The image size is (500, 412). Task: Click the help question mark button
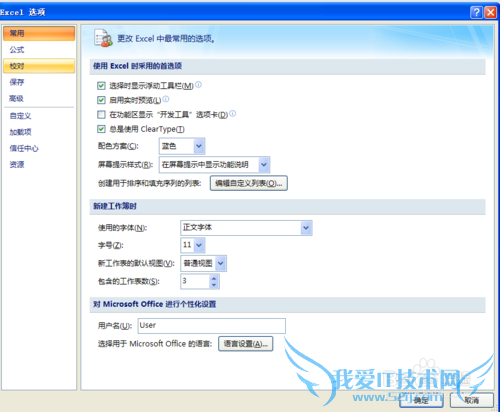476,12
